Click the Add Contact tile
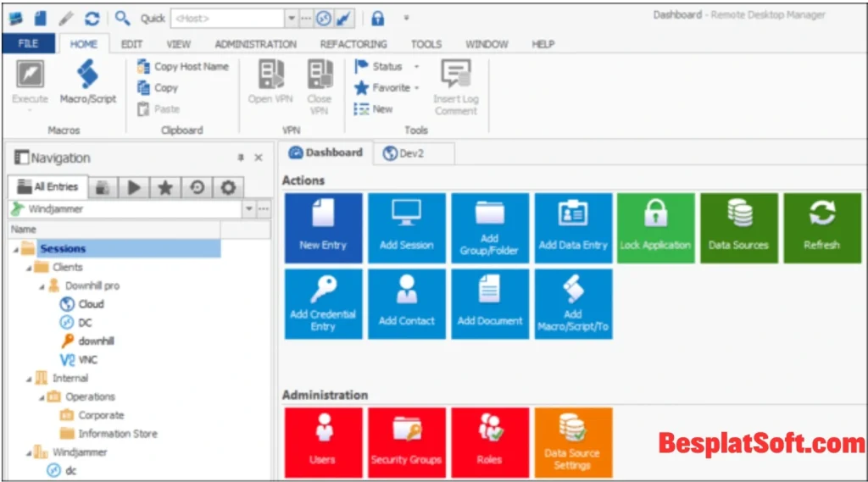The width and height of the screenshot is (868, 482). pyautogui.click(x=406, y=304)
